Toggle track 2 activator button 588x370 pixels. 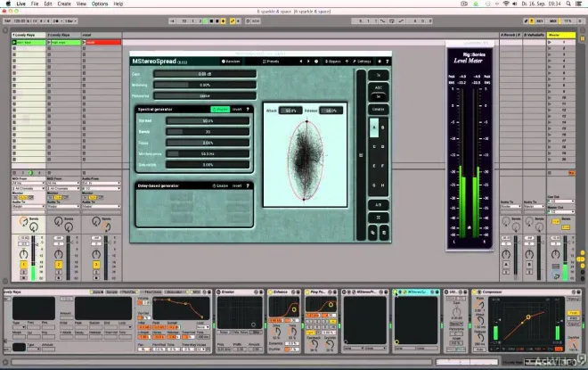(59, 265)
